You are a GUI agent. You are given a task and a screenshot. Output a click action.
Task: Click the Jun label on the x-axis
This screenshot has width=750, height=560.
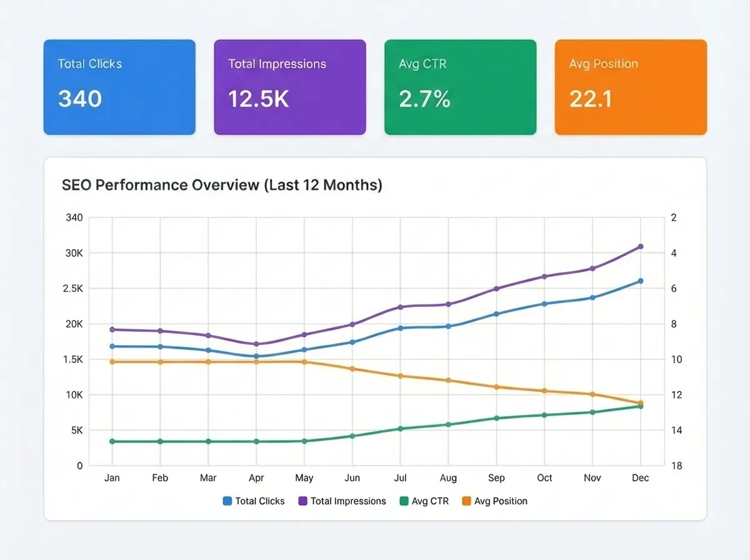click(352, 478)
